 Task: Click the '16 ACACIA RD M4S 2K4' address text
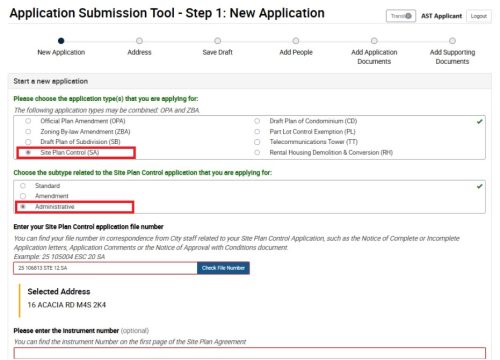click(x=67, y=305)
